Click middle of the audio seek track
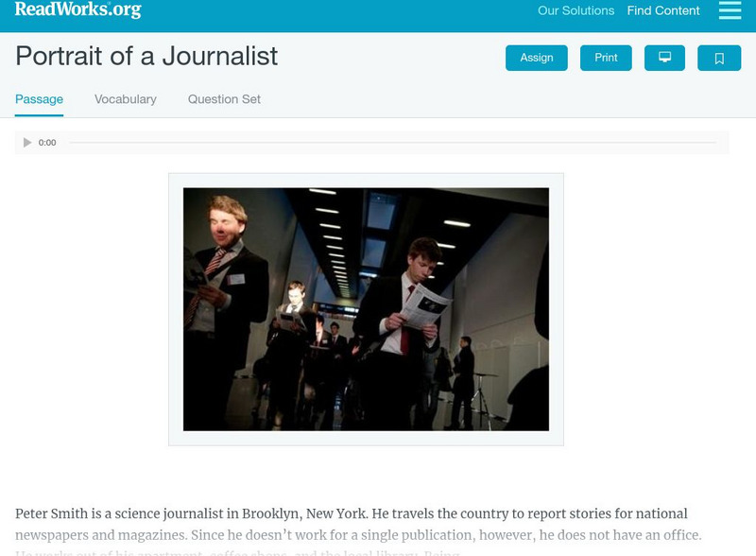Image resolution: width=756 pixels, height=556 pixels. [392, 143]
